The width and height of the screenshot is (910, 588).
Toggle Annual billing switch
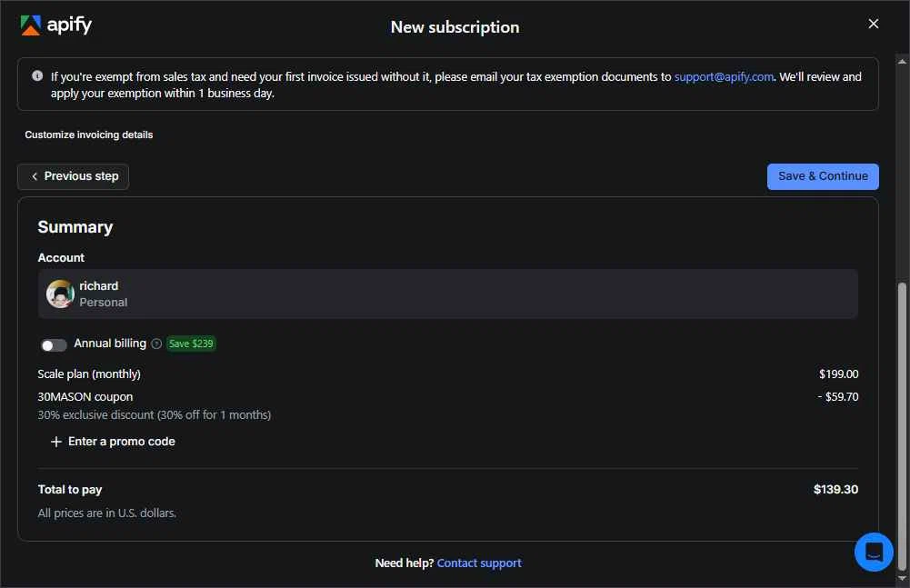click(x=54, y=344)
